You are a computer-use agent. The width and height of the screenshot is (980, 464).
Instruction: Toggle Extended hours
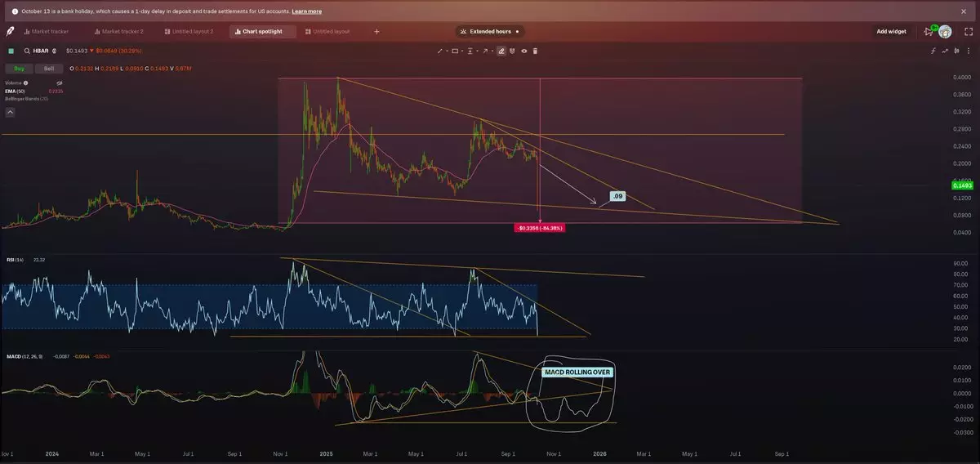point(490,31)
